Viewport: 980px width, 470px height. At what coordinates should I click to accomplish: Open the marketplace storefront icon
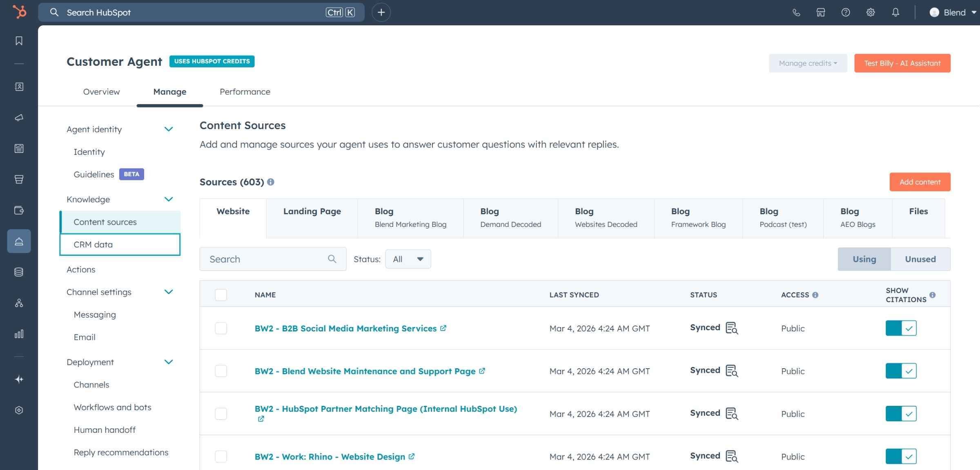821,12
